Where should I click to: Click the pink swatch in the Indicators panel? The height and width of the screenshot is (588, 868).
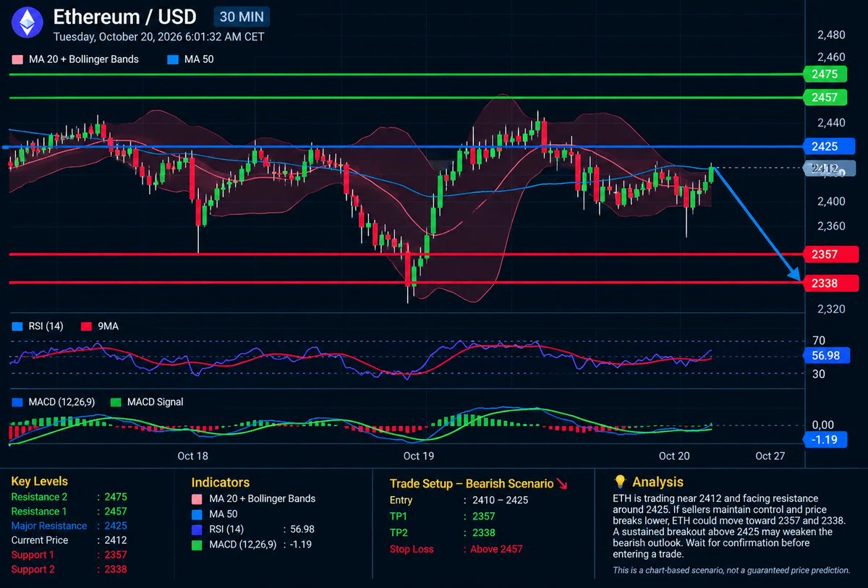click(x=197, y=499)
